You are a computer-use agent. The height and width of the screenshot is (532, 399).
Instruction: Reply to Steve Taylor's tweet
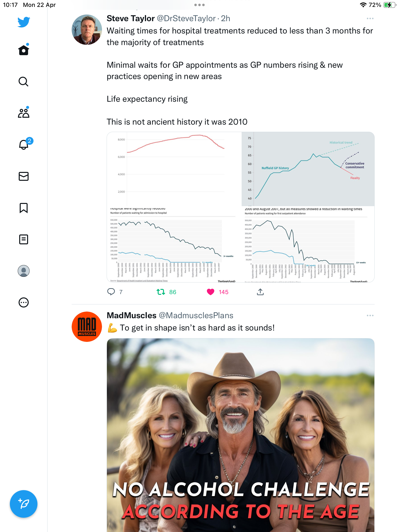point(111,292)
